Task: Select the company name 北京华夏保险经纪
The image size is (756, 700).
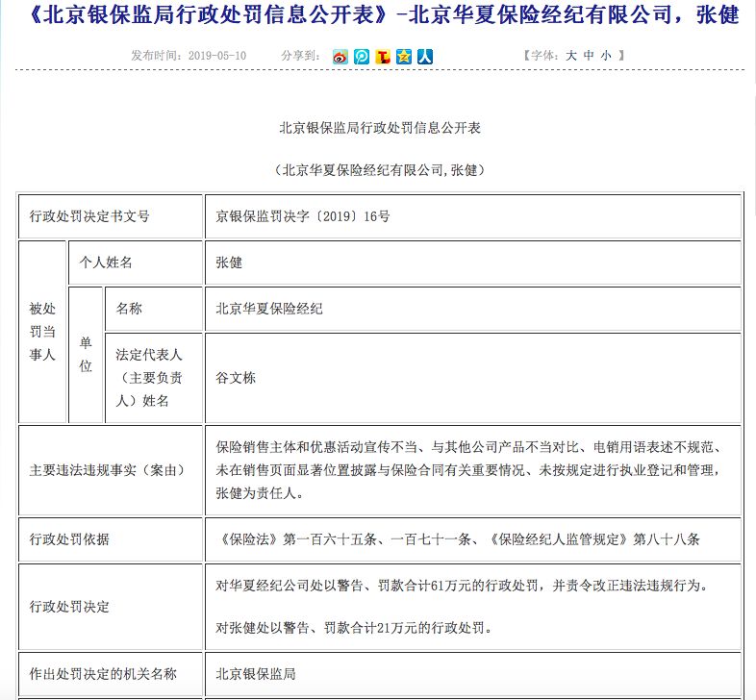Action: pyautogui.click(x=269, y=309)
